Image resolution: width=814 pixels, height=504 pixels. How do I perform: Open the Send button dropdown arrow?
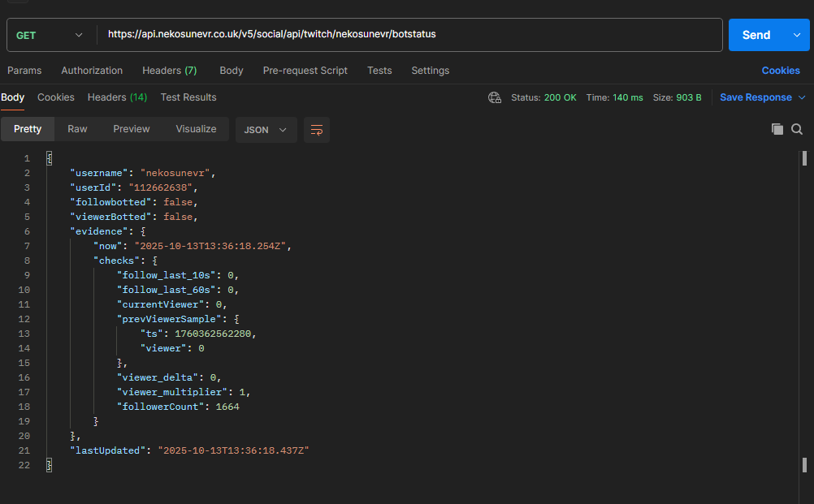pyautogui.click(x=796, y=35)
